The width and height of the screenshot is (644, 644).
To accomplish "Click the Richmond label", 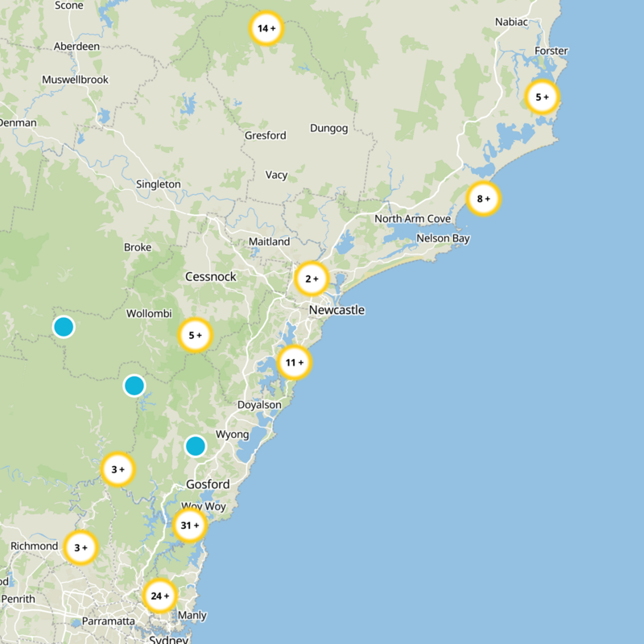I will pyautogui.click(x=34, y=546).
